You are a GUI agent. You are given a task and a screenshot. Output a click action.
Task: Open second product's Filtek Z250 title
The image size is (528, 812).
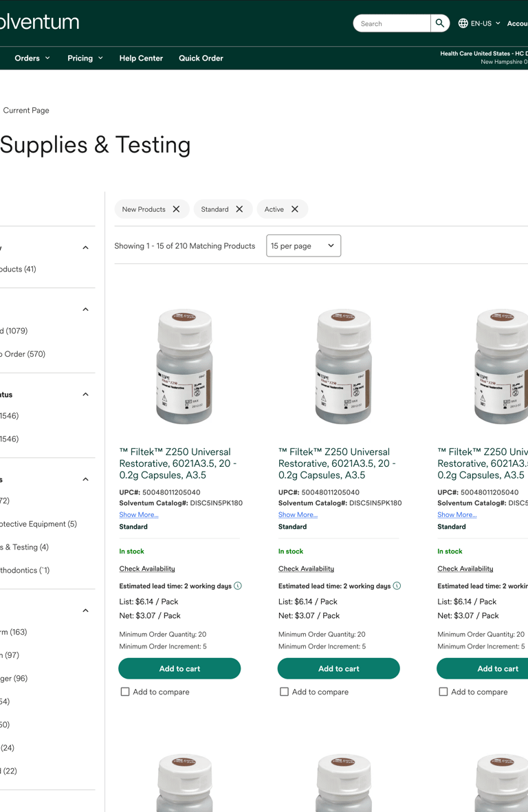(337, 463)
